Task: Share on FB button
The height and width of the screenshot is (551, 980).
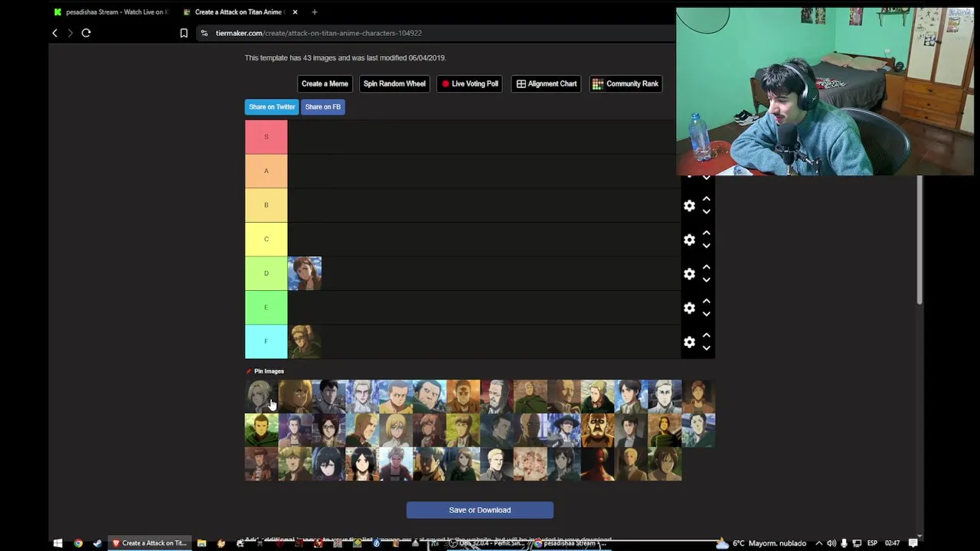Action: 323,107
